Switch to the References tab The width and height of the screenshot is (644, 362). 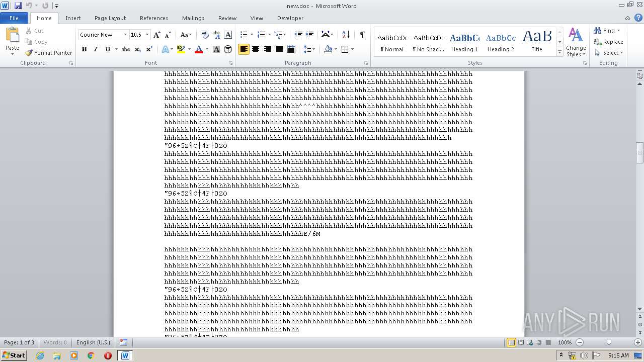tap(154, 18)
